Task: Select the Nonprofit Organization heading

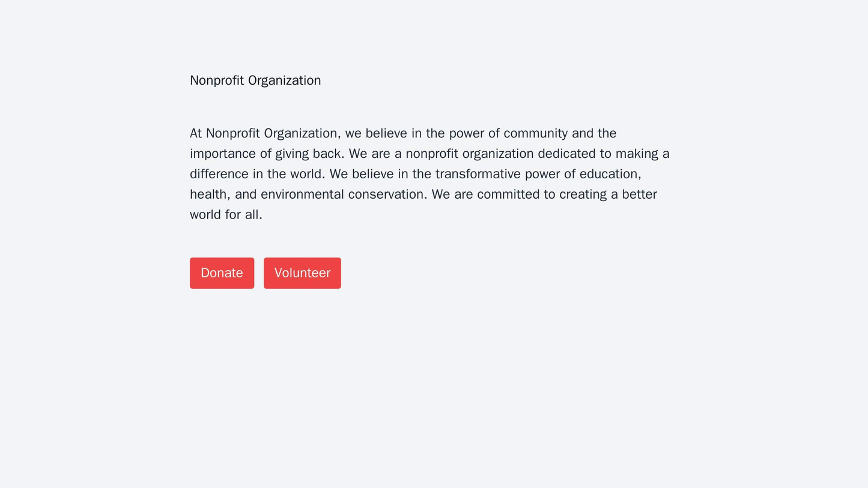Action: (x=255, y=79)
